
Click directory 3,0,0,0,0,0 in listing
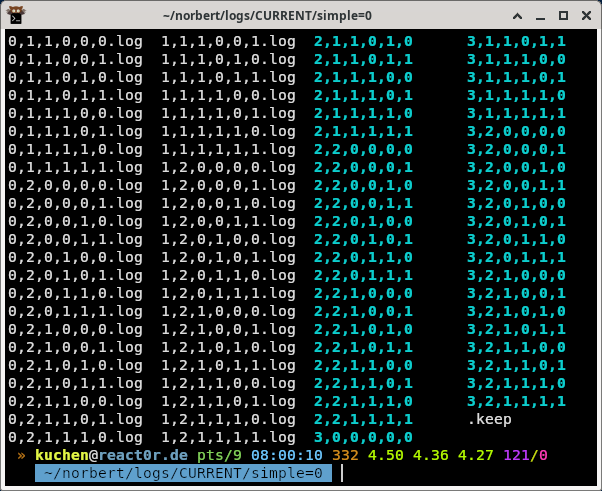click(x=363, y=438)
